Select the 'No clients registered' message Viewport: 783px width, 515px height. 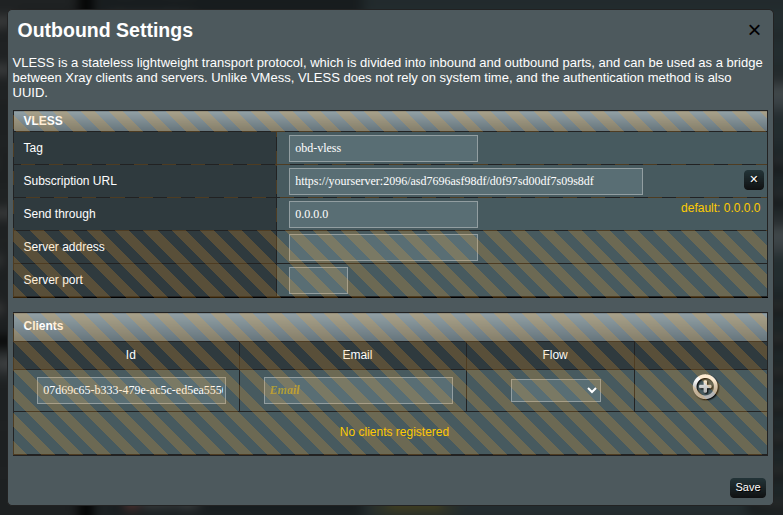(394, 432)
